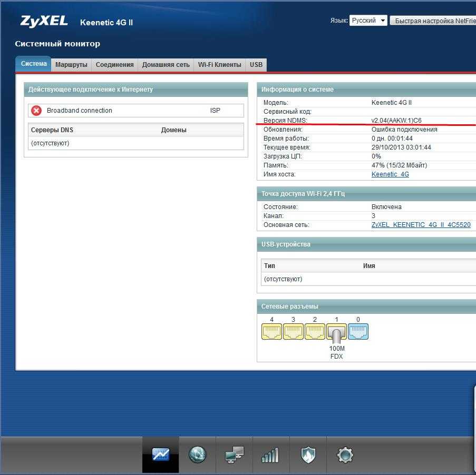Viewport: 476px width, 475px height.
Task: Click the Keenetic_4G hostname link
Action: coord(390,174)
